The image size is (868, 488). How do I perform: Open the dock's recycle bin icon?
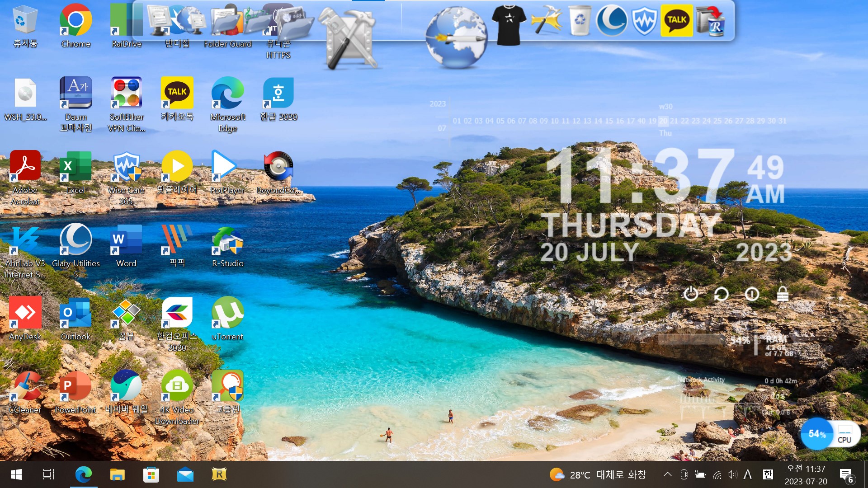click(x=579, y=20)
